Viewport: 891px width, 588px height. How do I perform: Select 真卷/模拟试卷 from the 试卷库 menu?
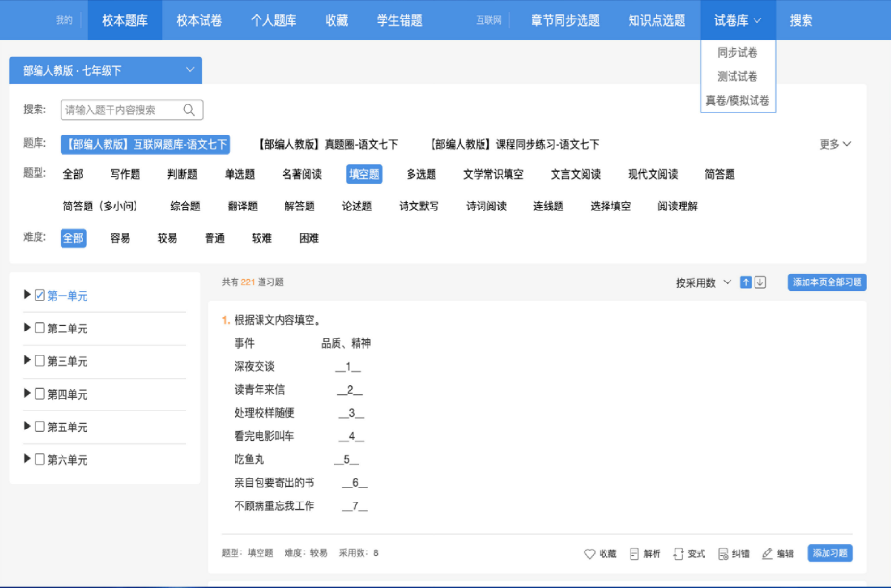[x=737, y=100]
